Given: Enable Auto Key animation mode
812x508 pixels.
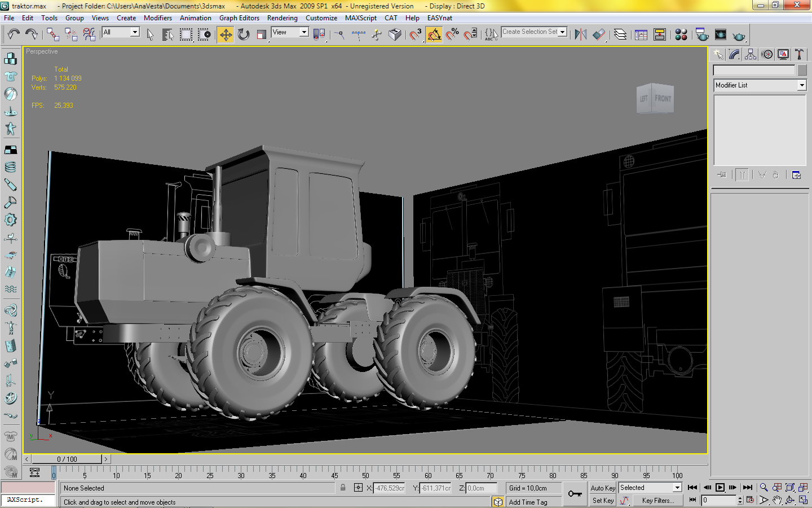Looking at the screenshot, I should [603, 488].
